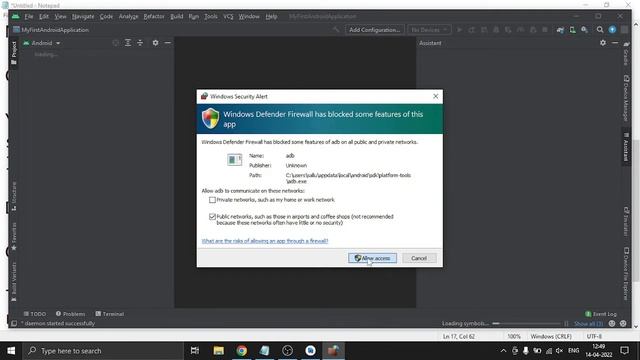Close the Windows Security Alert dialog
Viewport: 640px width, 360px height.
[436, 96]
